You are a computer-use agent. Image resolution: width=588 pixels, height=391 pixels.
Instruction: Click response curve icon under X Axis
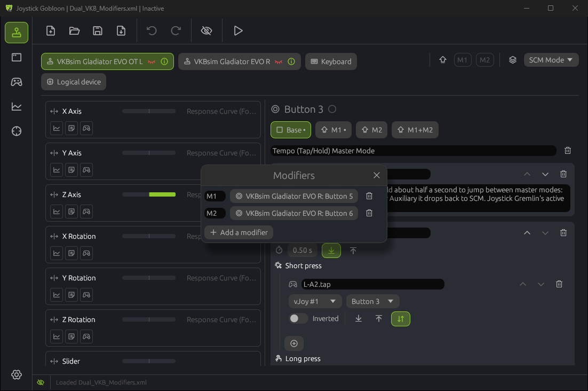click(x=57, y=128)
